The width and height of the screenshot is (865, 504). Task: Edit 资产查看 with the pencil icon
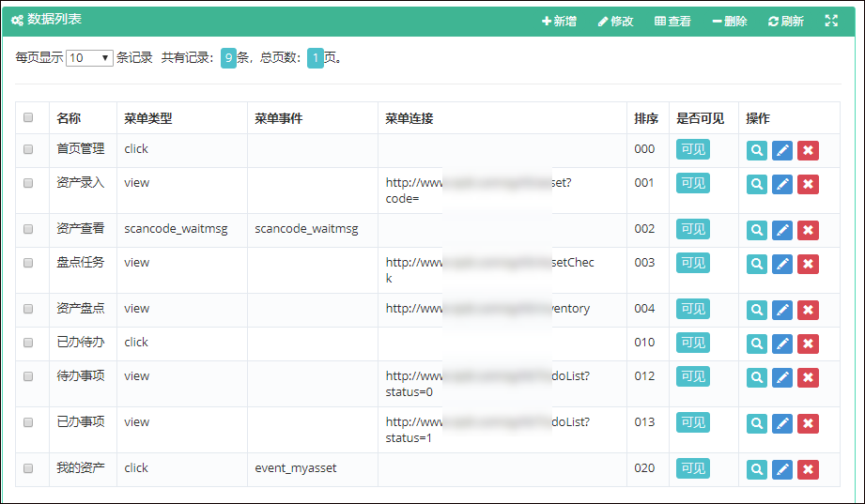(782, 230)
